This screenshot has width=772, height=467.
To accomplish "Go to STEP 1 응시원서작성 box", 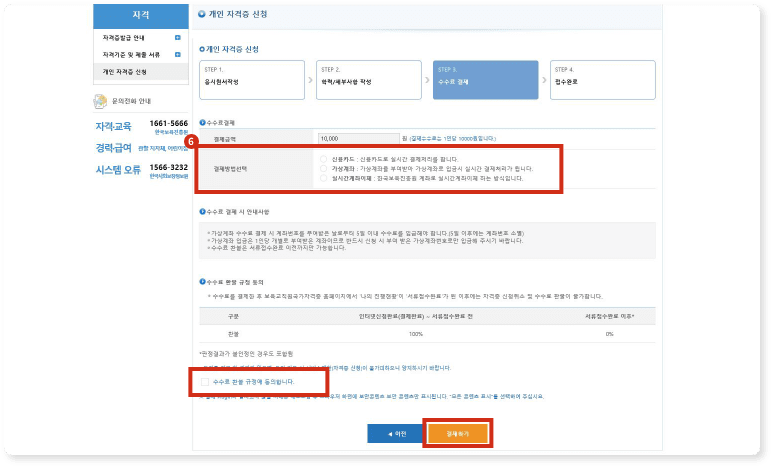I will pos(252,80).
